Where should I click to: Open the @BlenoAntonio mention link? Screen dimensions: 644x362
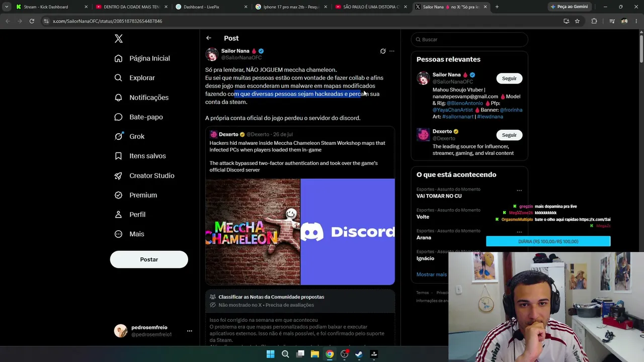tap(465, 103)
